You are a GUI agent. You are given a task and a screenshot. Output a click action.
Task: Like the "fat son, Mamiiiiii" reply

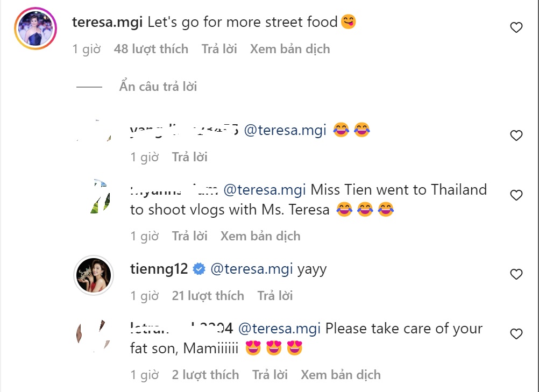coord(516,334)
